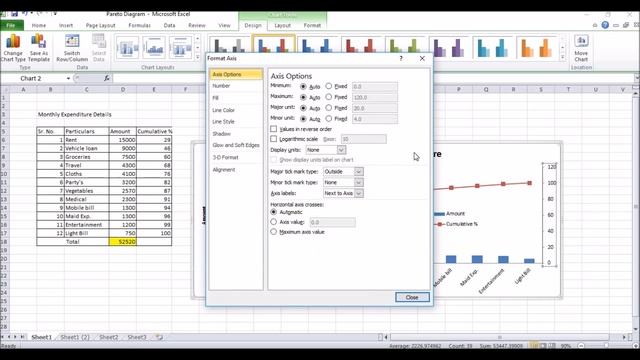
Task: Select Fixed for Minimum
Action: pos(329,86)
